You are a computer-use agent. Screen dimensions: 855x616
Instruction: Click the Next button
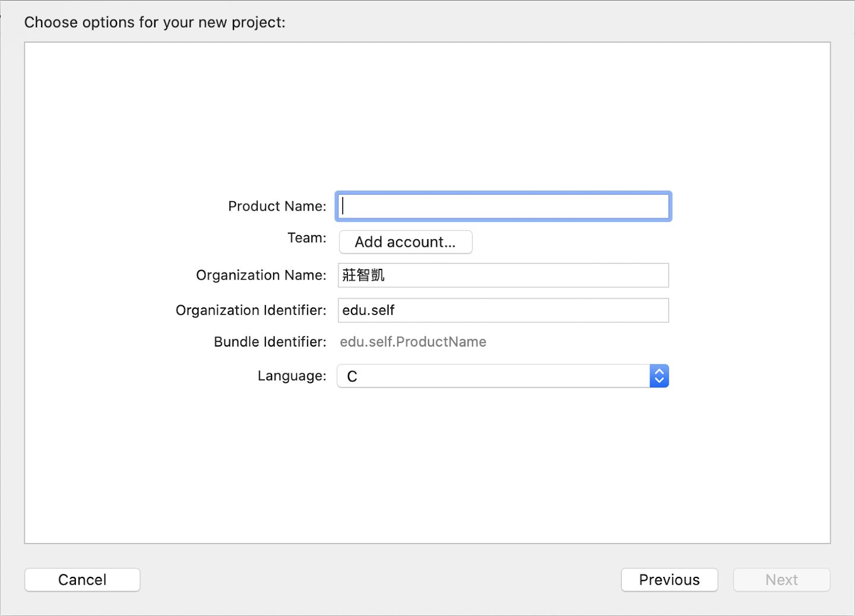[x=781, y=580]
